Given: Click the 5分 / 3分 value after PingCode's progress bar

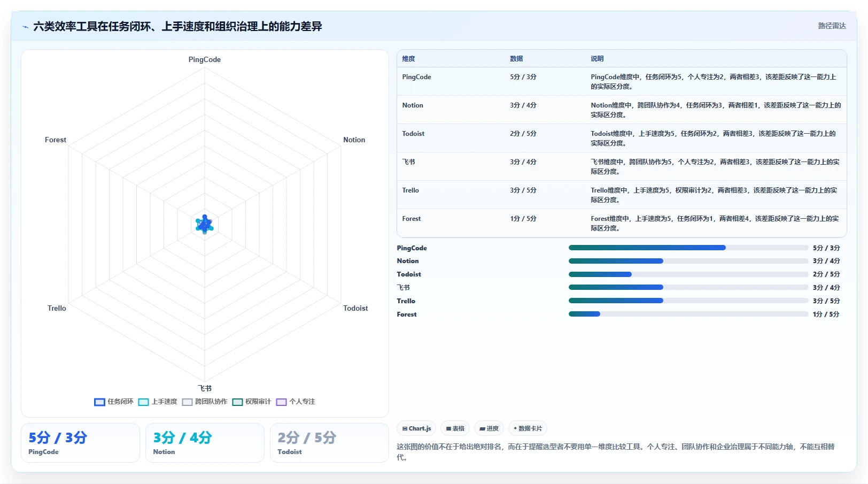Looking at the screenshot, I should coord(826,248).
